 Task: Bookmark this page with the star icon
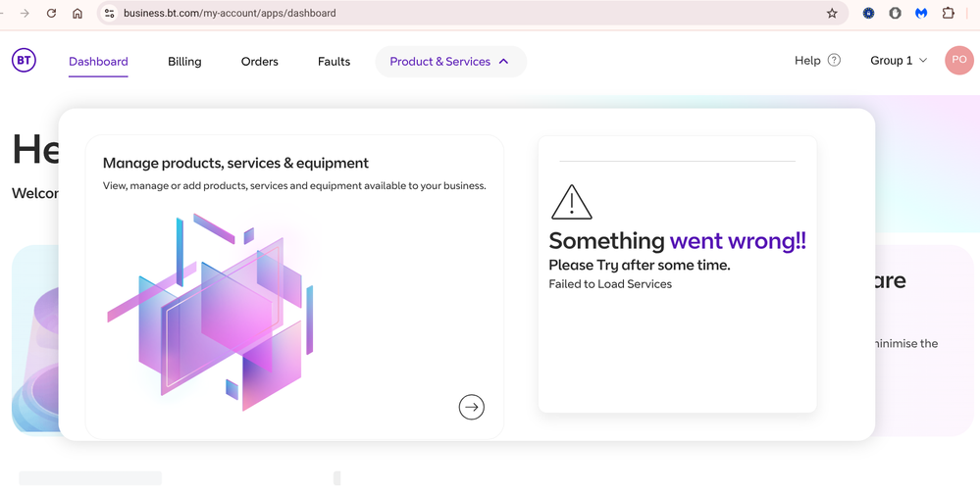tap(832, 14)
